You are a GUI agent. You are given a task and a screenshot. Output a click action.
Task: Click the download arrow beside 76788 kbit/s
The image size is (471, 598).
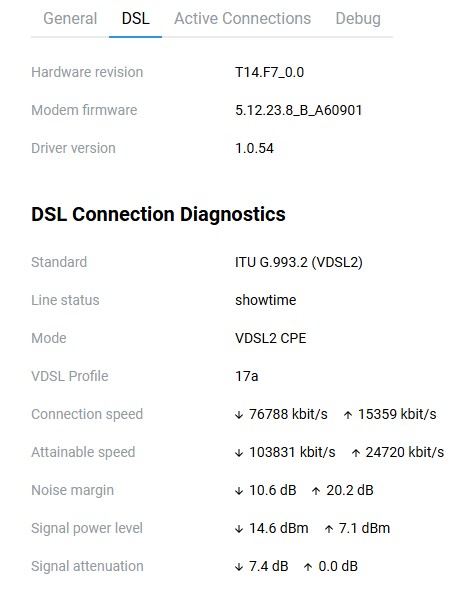[x=239, y=415]
